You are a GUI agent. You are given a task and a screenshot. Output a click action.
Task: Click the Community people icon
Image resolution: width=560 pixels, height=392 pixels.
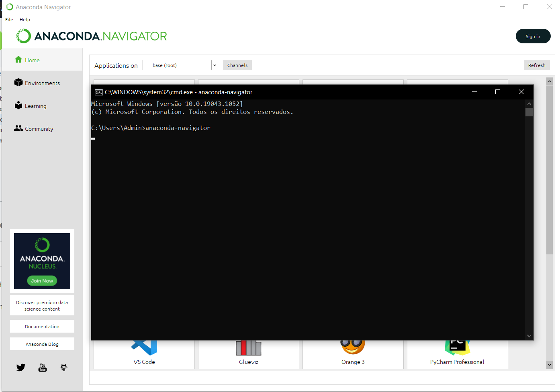point(18,128)
